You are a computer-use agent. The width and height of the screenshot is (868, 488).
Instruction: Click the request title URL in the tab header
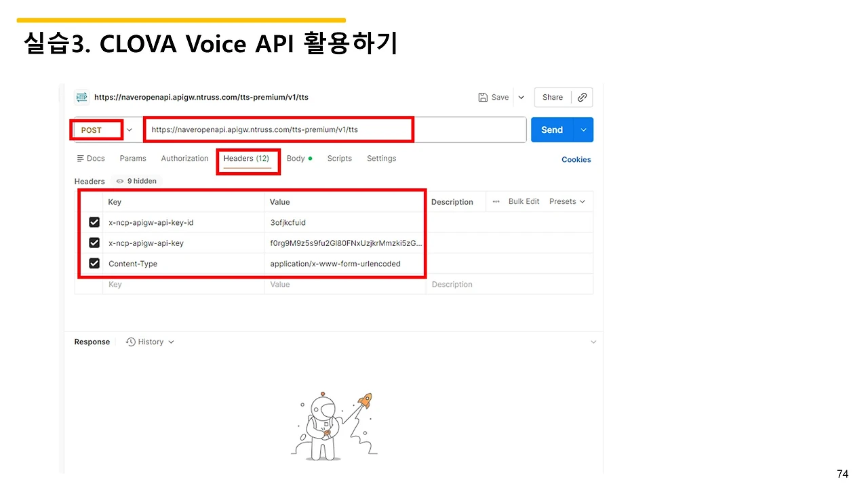[x=201, y=98]
